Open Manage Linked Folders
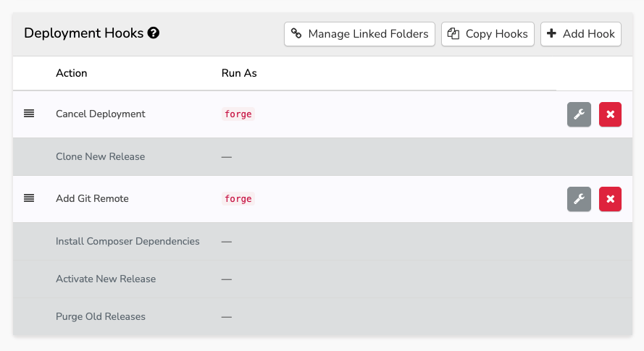This screenshot has height=351, width=644. click(x=360, y=34)
